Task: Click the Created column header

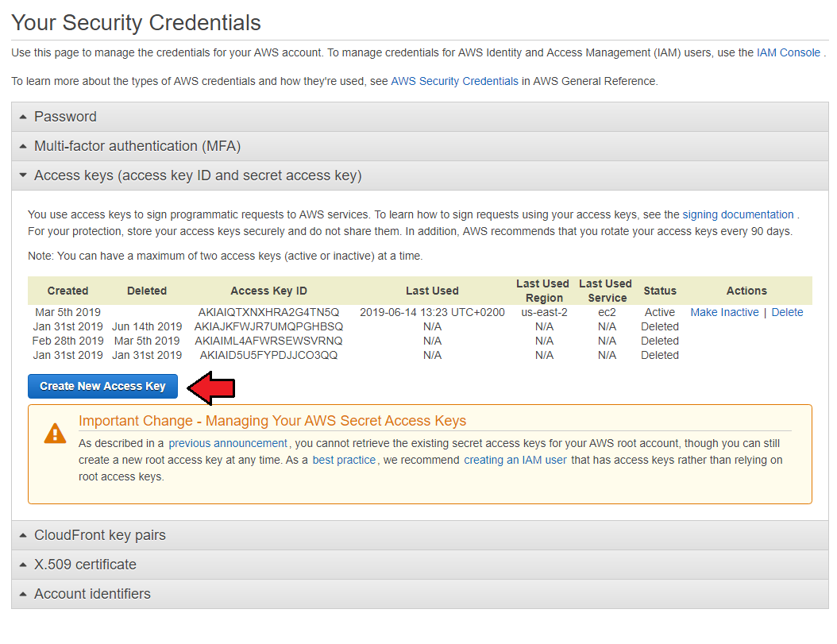Action: click(x=67, y=291)
